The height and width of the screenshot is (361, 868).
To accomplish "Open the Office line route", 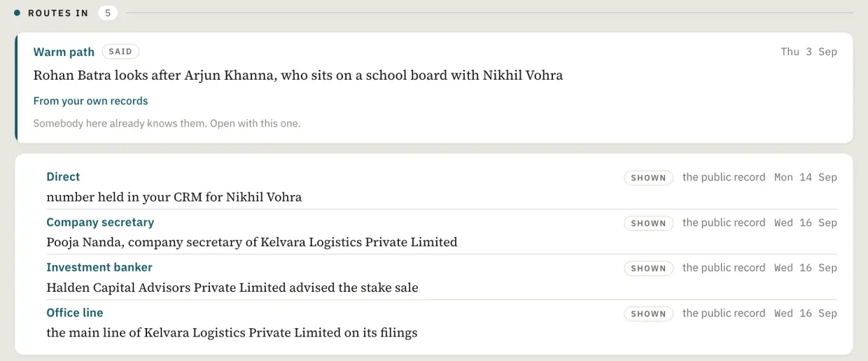I will click(x=75, y=313).
